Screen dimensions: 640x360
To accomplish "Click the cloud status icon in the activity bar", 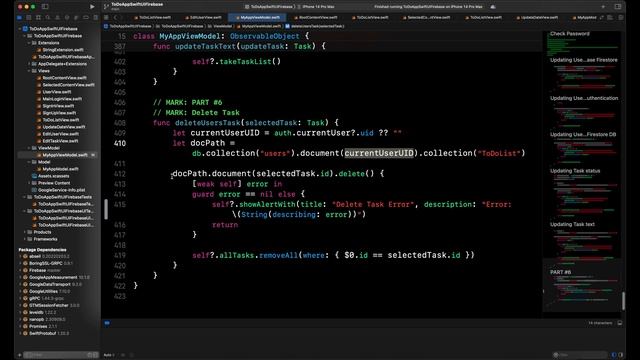I will tap(493, 7).
